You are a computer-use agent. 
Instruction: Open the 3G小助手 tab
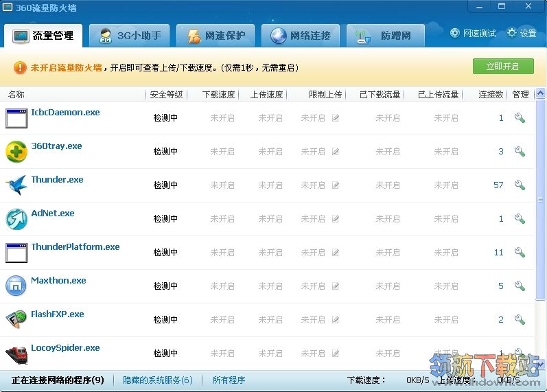point(130,36)
